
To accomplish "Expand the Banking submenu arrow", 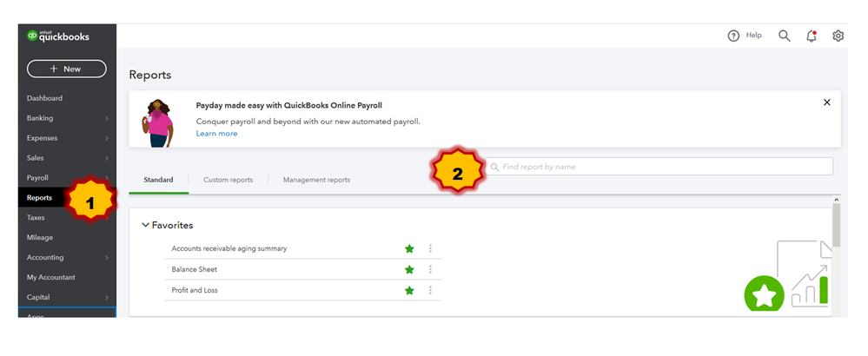I will pos(107,118).
